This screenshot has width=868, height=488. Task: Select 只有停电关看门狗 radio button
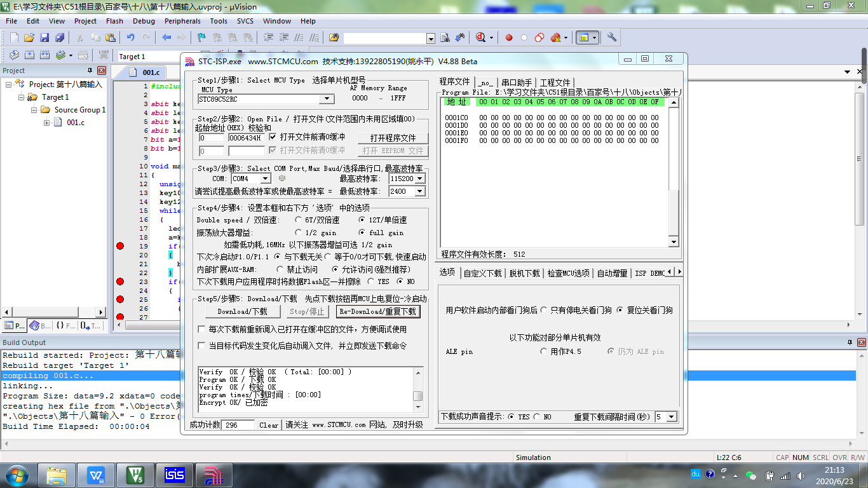click(544, 310)
